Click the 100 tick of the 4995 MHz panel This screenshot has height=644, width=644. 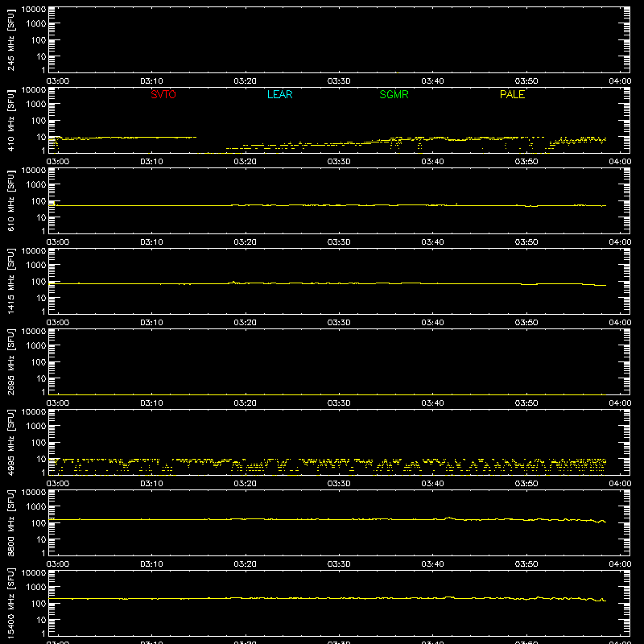click(39, 443)
